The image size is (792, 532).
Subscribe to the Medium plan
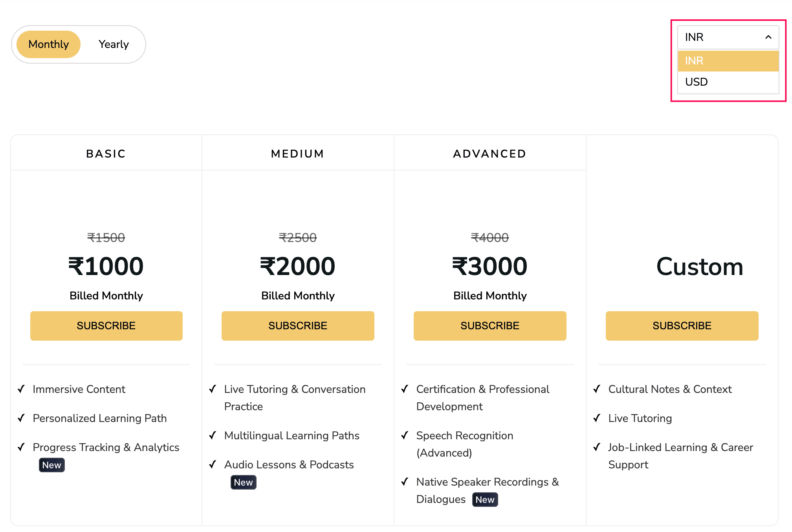[x=298, y=326]
